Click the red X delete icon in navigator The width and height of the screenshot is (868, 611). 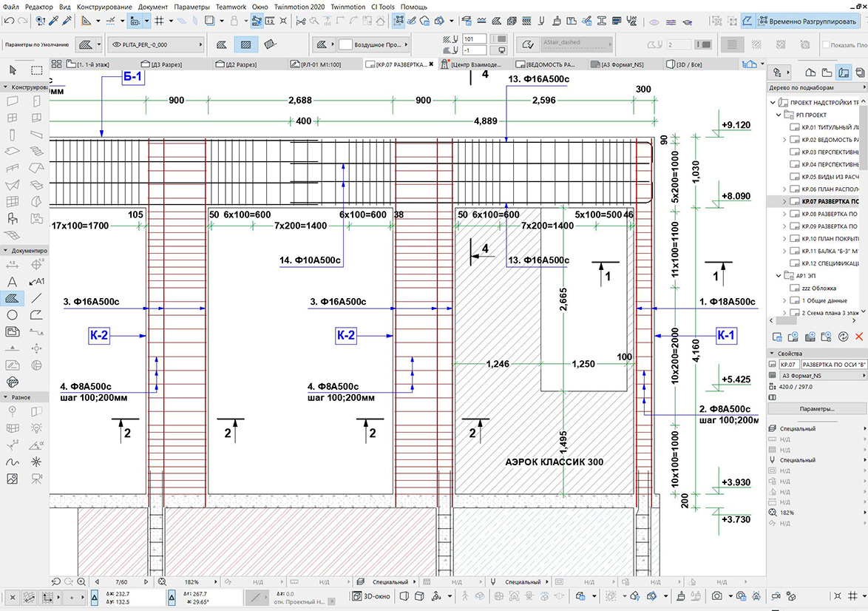tap(859, 337)
